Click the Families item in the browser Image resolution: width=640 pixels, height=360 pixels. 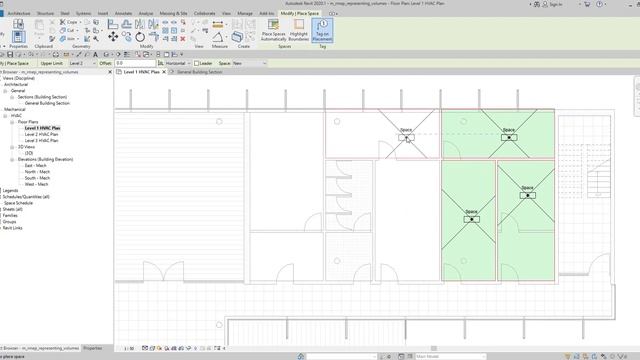pos(10,216)
